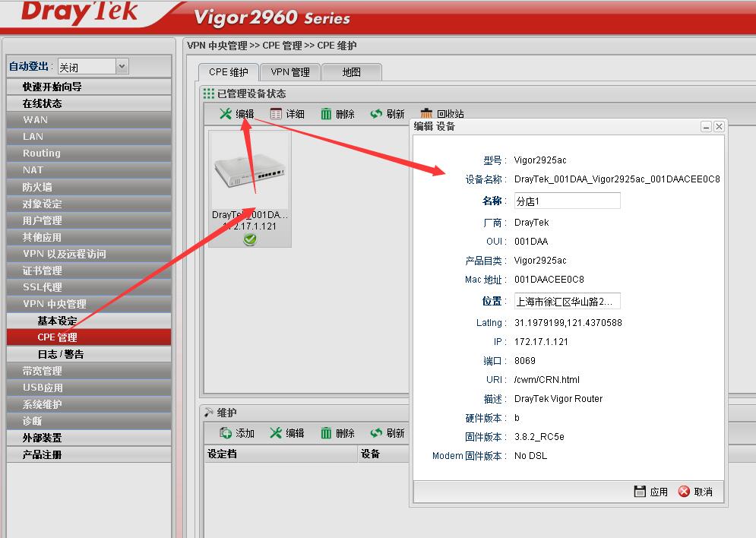Click the 编辑 wrench icon in device status toolbar
Screen dimensions: 756x538
pyautogui.click(x=225, y=114)
